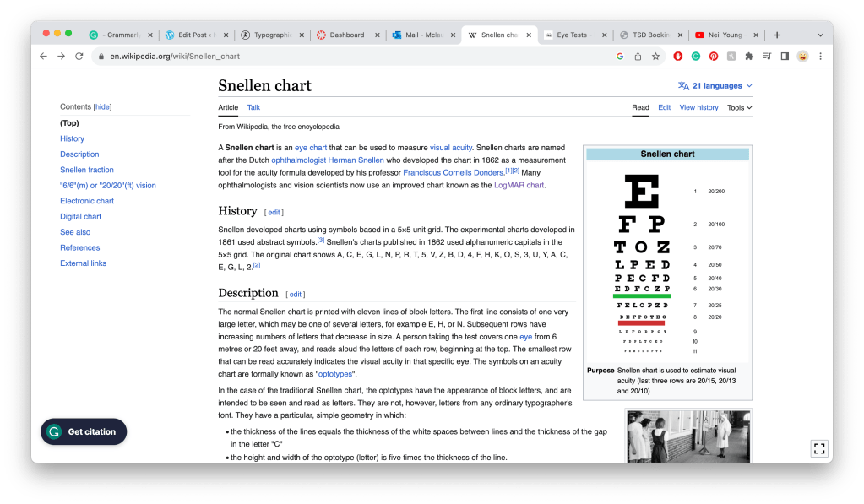Expand the 21 languages dropdown
The width and height of the screenshot is (864, 504).
(x=715, y=86)
